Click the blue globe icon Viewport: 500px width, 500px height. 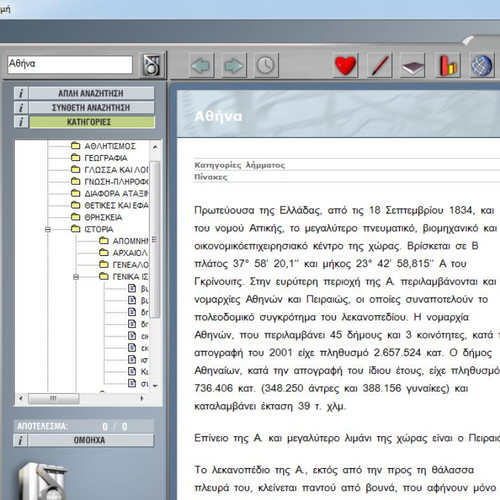[x=481, y=65]
